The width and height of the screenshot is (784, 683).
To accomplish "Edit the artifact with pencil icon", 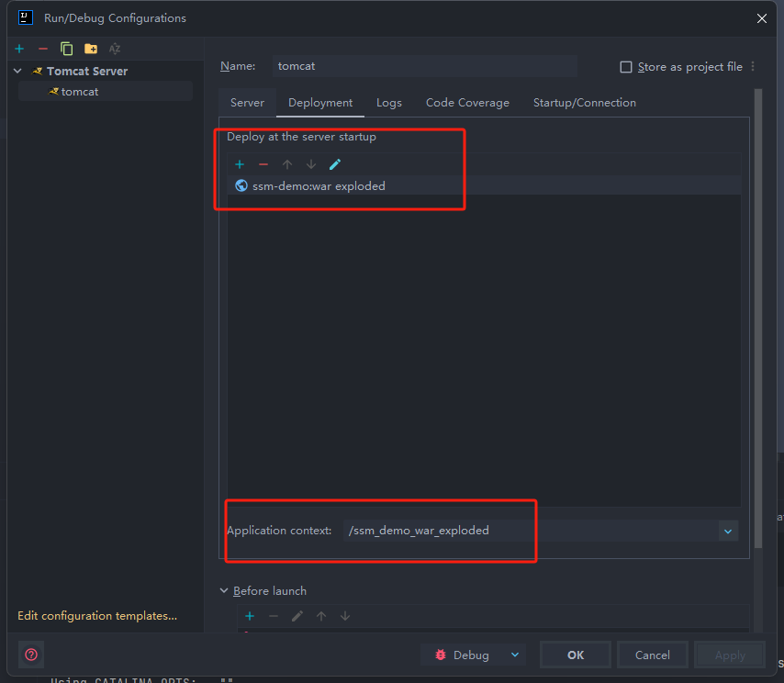I will tap(335, 164).
